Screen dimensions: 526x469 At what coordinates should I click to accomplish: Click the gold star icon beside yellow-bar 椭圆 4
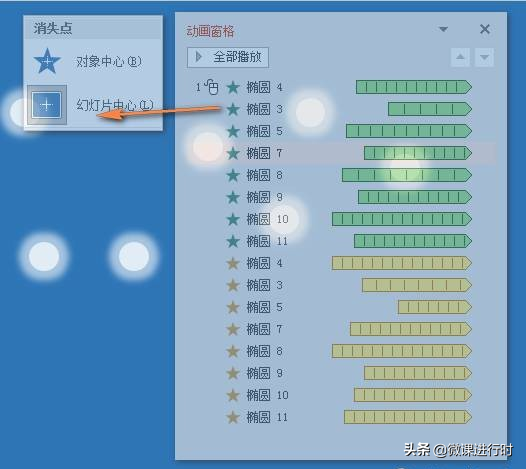pos(233,264)
